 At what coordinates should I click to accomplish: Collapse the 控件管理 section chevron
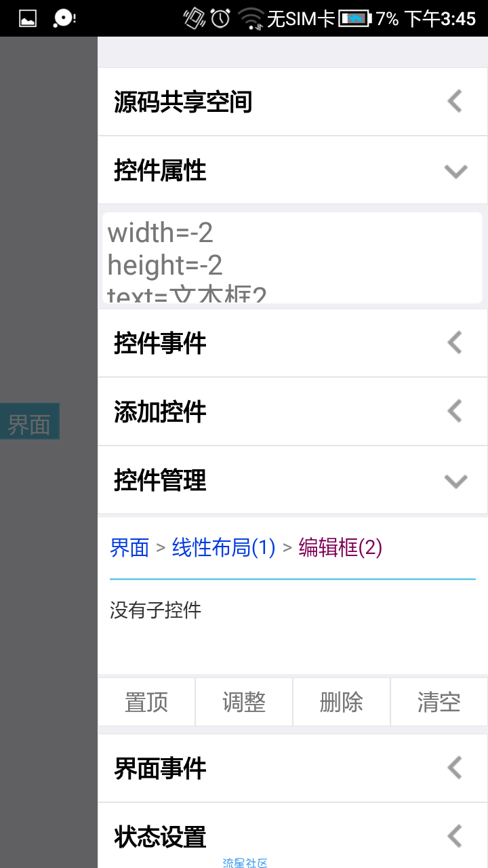pos(455,481)
